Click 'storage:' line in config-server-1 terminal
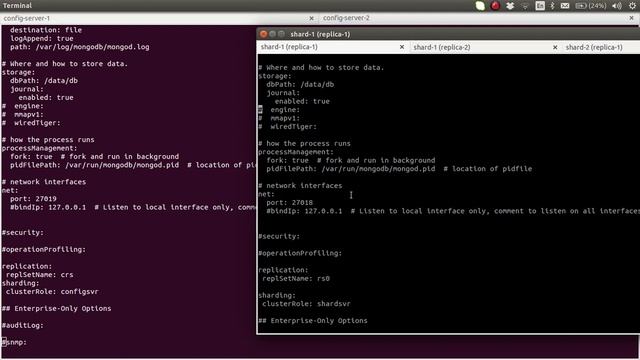Viewport: 640px width, 360px height. (x=18, y=72)
